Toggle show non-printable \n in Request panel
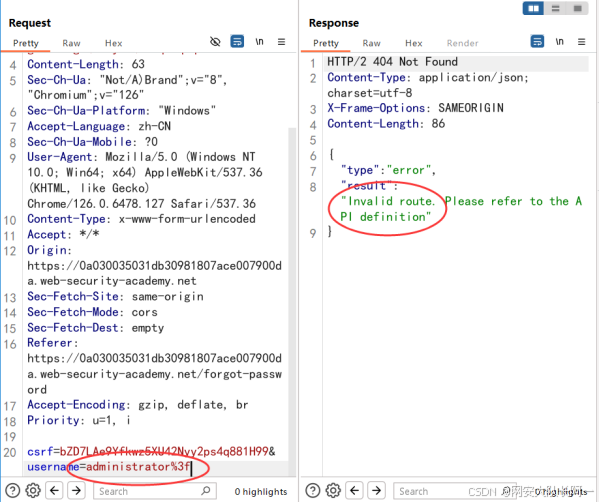 point(259,42)
